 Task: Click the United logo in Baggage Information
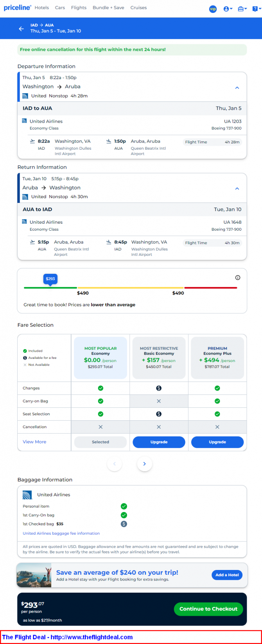point(27,495)
